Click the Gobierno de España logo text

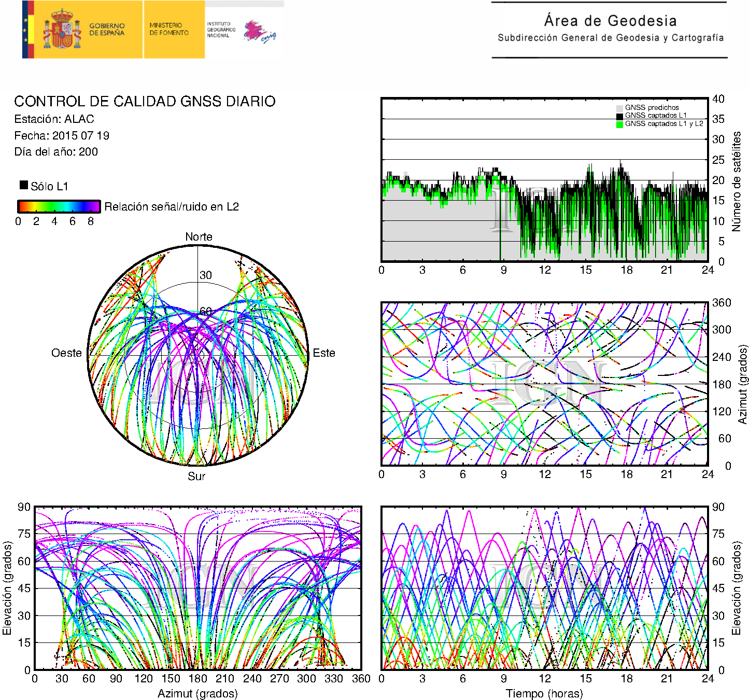[x=107, y=29]
